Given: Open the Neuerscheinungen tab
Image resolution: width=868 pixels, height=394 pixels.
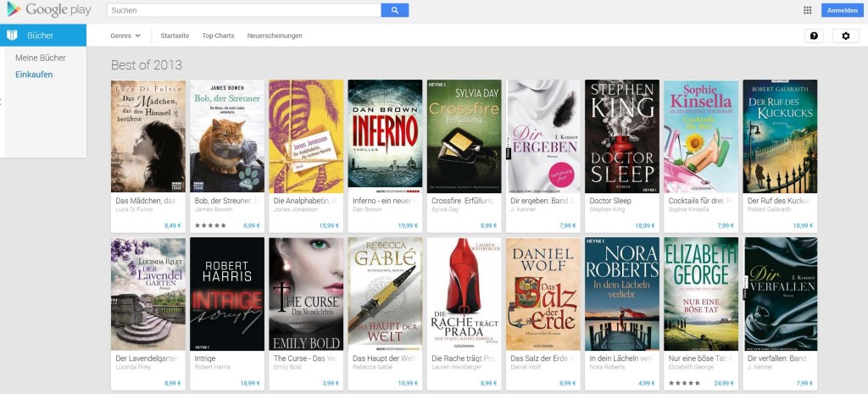Looking at the screenshot, I should click(275, 36).
